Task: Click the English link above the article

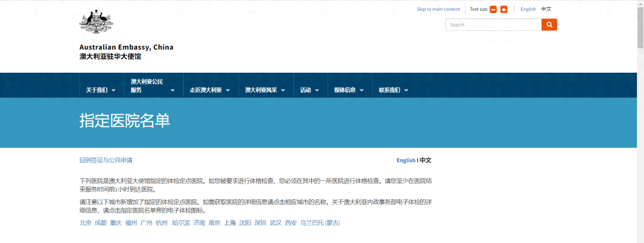Action: (x=405, y=160)
